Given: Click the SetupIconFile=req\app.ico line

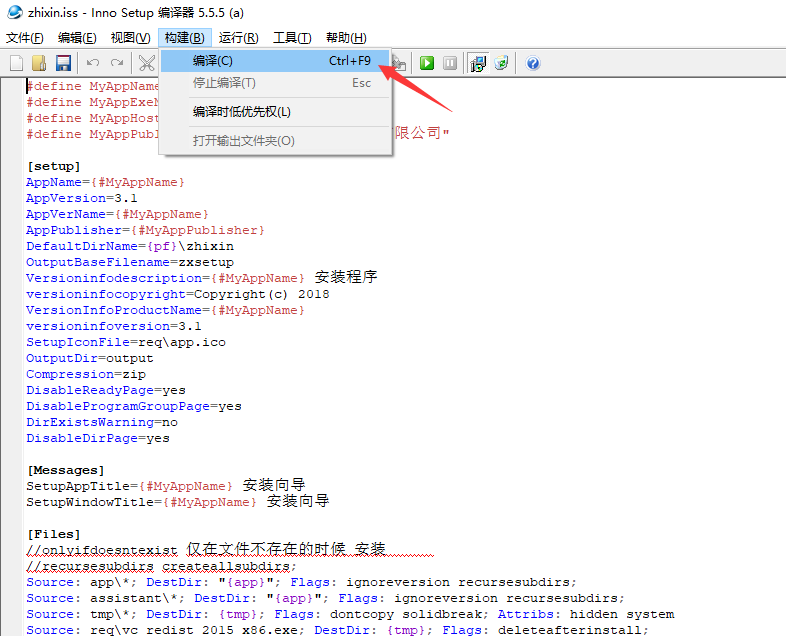Looking at the screenshot, I should [126, 343].
